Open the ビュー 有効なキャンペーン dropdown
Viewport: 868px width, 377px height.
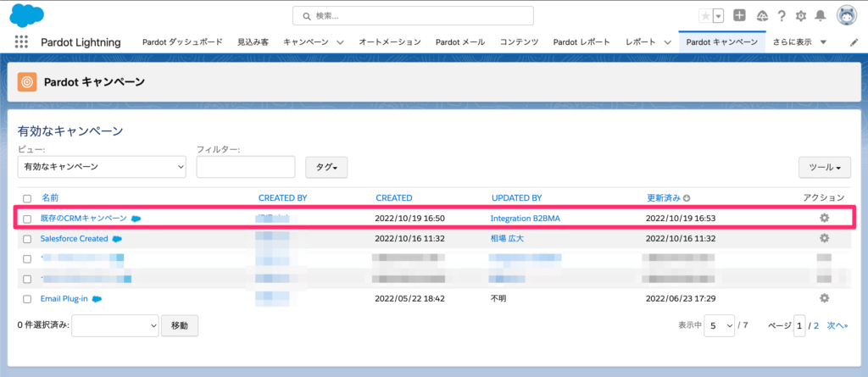102,167
